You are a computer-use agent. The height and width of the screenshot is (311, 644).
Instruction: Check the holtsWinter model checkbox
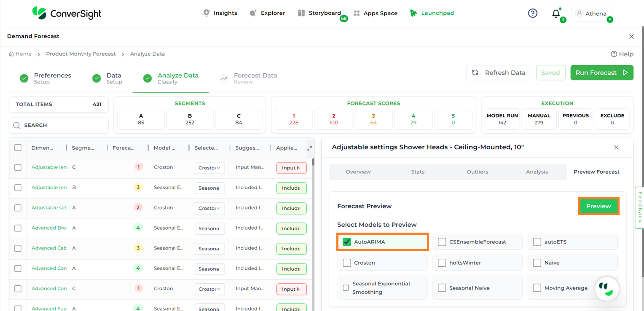click(442, 263)
